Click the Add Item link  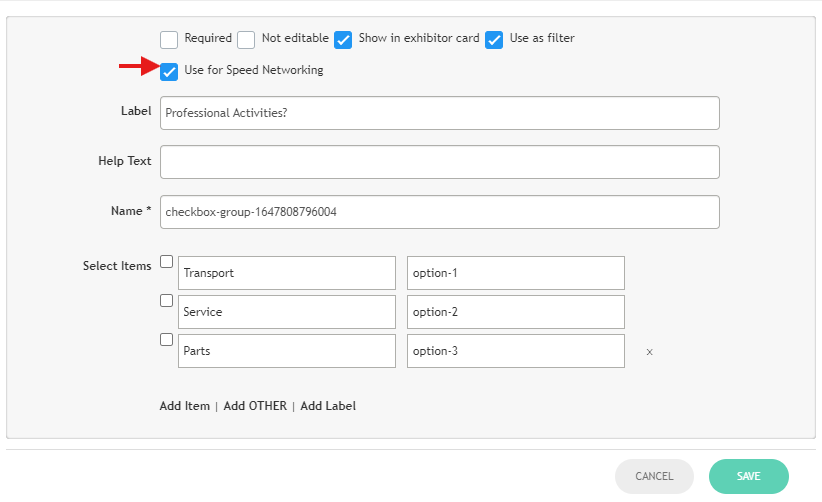click(x=185, y=406)
